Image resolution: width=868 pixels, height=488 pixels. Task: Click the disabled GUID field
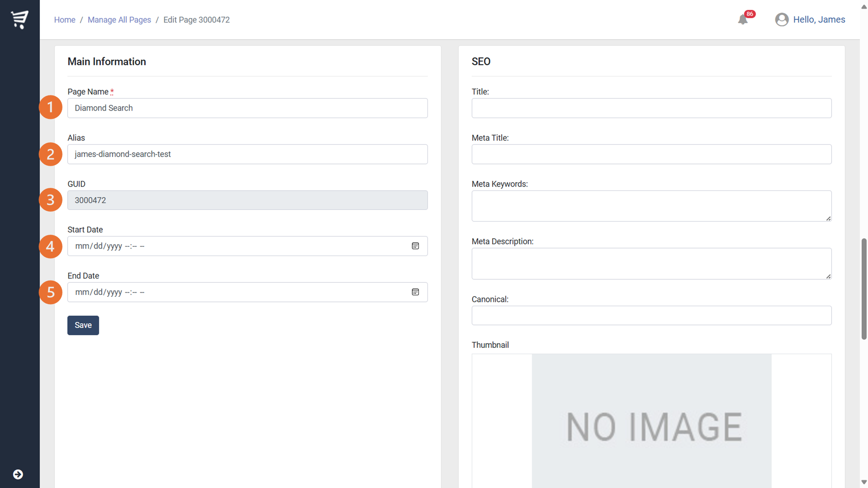247,200
